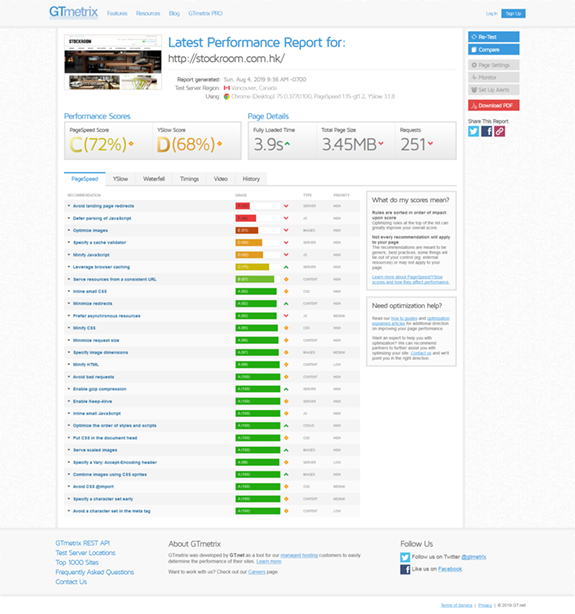
Task: Open the GTmetrix logo home link
Action: point(73,12)
